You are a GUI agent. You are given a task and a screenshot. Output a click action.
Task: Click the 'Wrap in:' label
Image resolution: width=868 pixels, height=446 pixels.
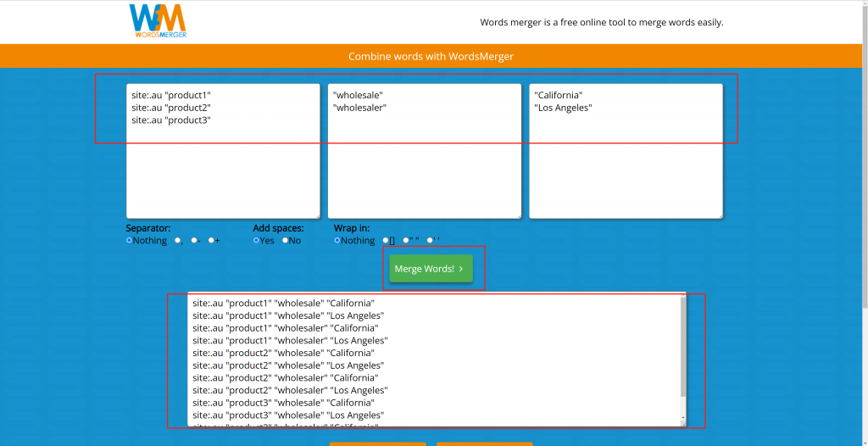(x=352, y=228)
